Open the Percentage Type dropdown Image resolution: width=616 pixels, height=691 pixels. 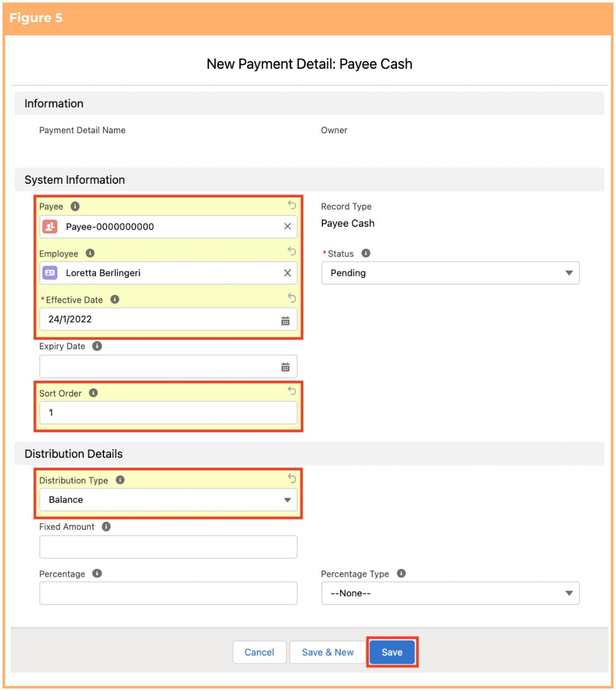click(x=451, y=593)
